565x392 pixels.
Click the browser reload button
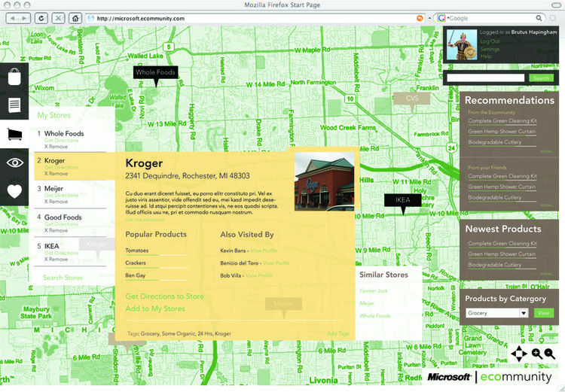click(41, 18)
